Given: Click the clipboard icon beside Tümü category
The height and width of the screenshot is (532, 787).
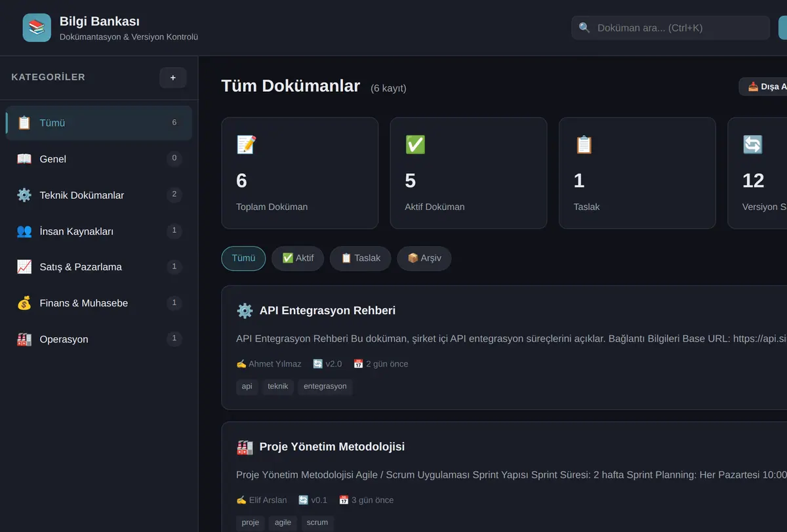Looking at the screenshot, I should [24, 123].
